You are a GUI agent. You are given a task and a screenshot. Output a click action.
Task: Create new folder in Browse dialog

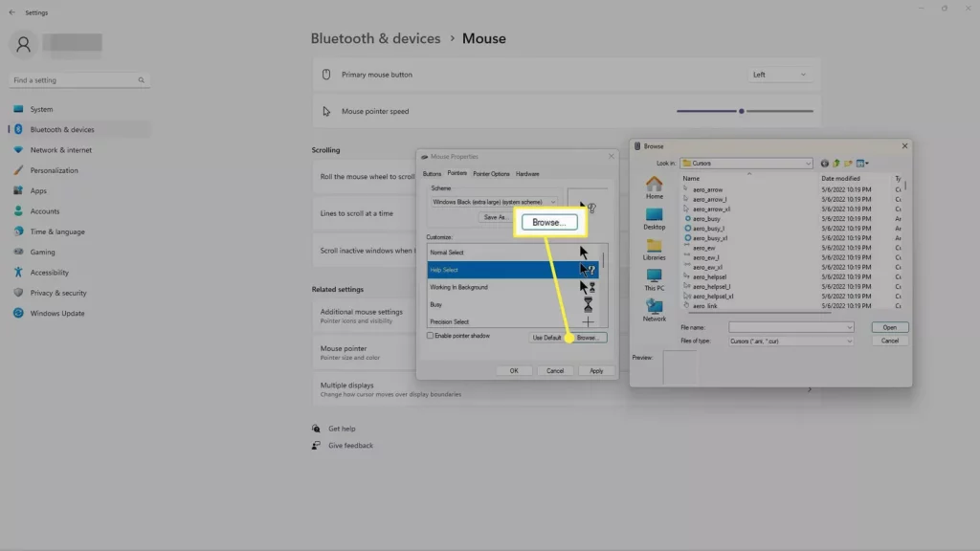click(x=848, y=164)
